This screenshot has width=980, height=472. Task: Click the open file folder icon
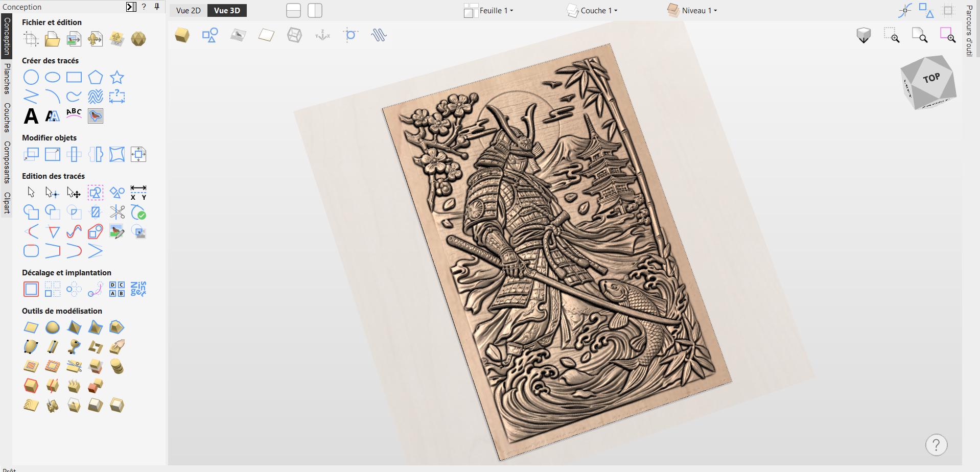(x=52, y=39)
